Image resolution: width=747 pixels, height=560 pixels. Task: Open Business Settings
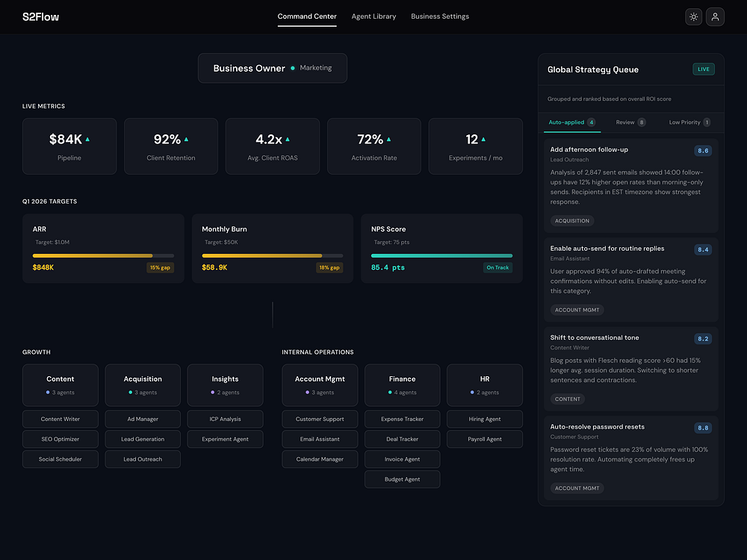(x=440, y=16)
